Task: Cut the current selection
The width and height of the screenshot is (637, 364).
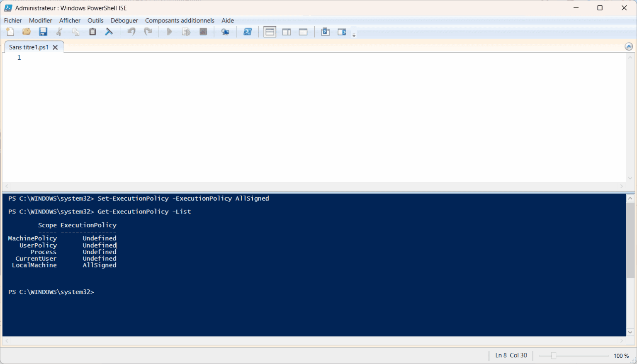Action: tap(59, 31)
